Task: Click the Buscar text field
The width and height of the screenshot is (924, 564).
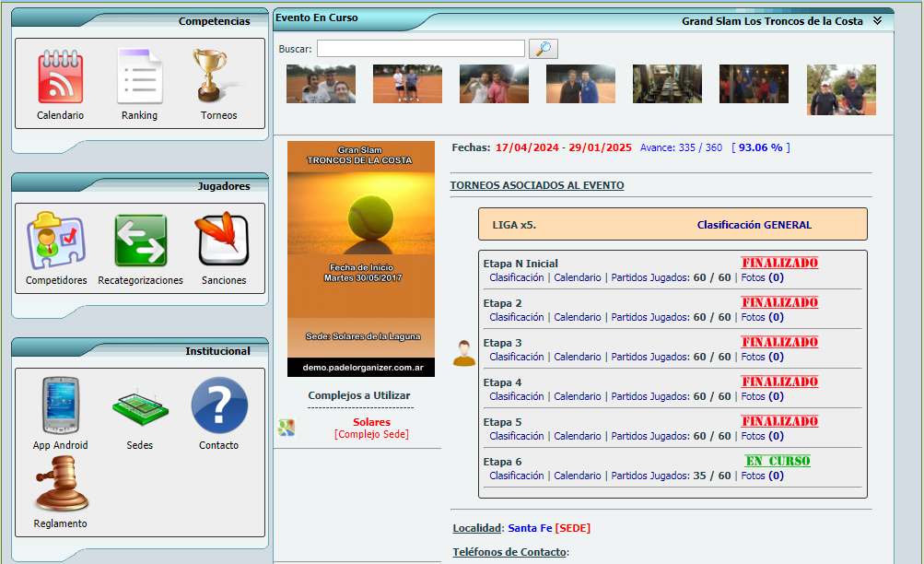Action: tap(421, 49)
